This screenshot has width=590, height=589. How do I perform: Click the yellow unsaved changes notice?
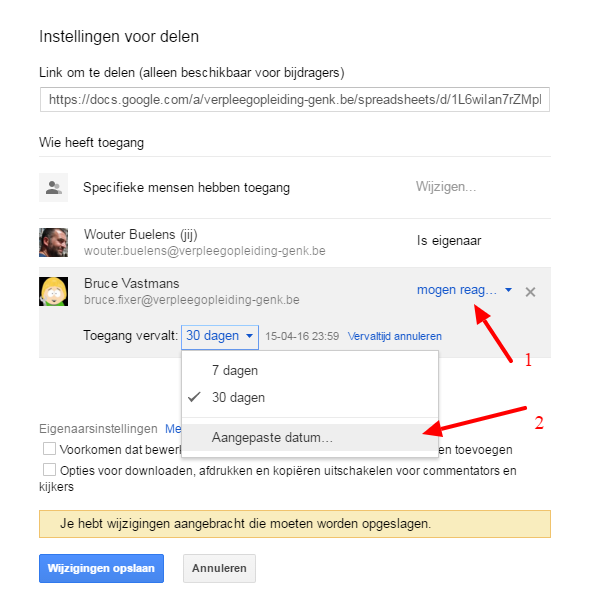click(295, 524)
